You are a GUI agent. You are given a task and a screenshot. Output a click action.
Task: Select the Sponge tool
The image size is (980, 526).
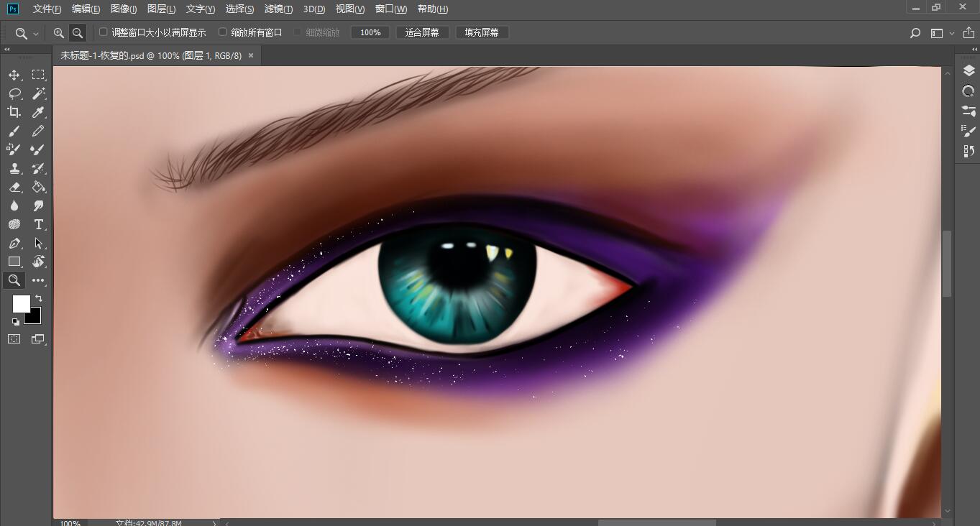click(x=14, y=224)
